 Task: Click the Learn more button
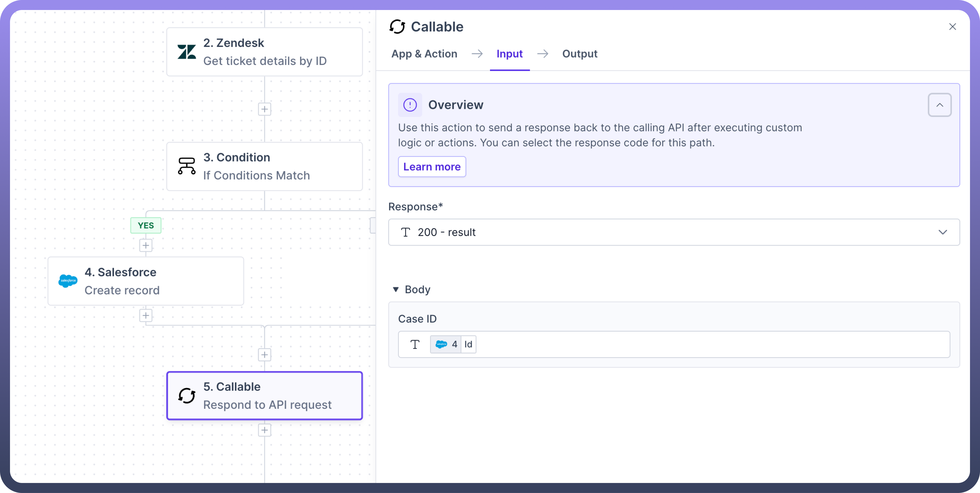[432, 167]
